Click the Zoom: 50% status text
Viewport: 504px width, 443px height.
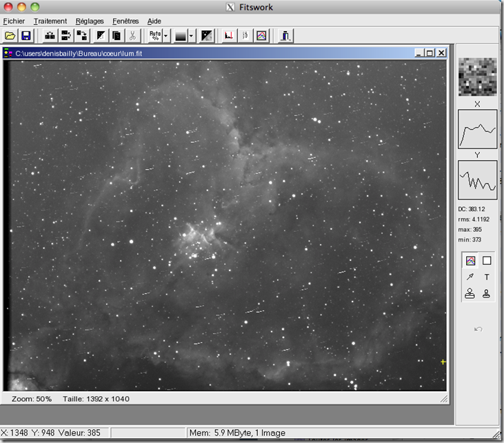[x=32, y=399]
